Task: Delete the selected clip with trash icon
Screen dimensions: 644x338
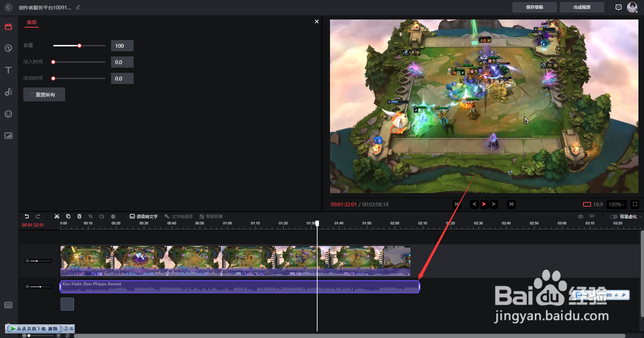Action: 79,216
